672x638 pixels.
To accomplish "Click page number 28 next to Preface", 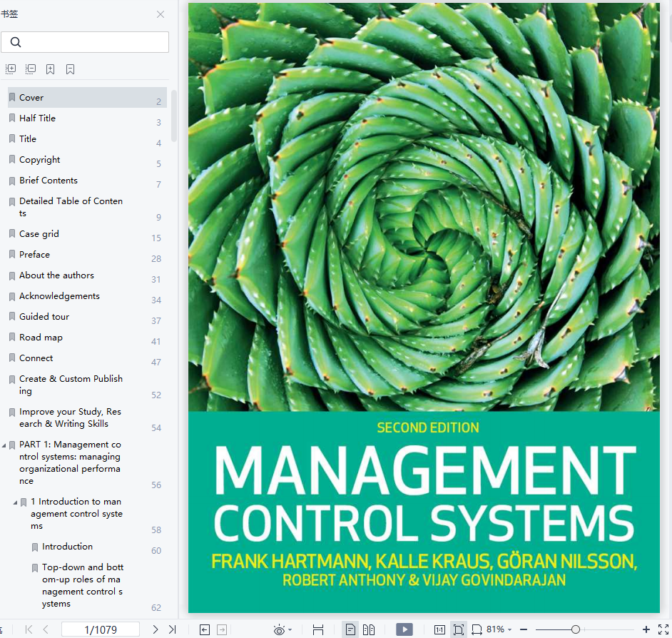I will coord(156,259).
